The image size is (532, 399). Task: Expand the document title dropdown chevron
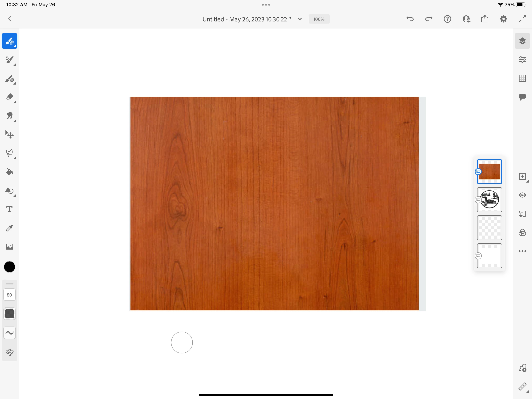(x=300, y=19)
